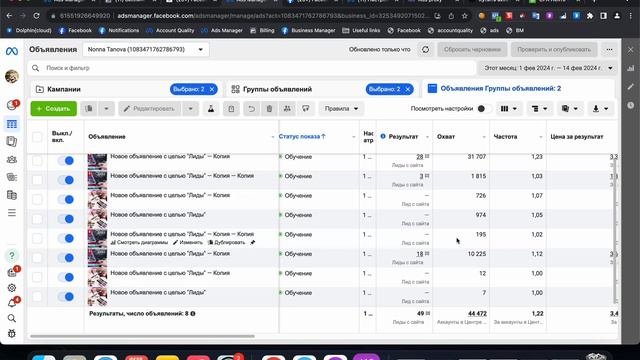The image size is (640, 360).
Task: Select the Объявления Группы объявлений: 2 tab
Action: (x=500, y=89)
